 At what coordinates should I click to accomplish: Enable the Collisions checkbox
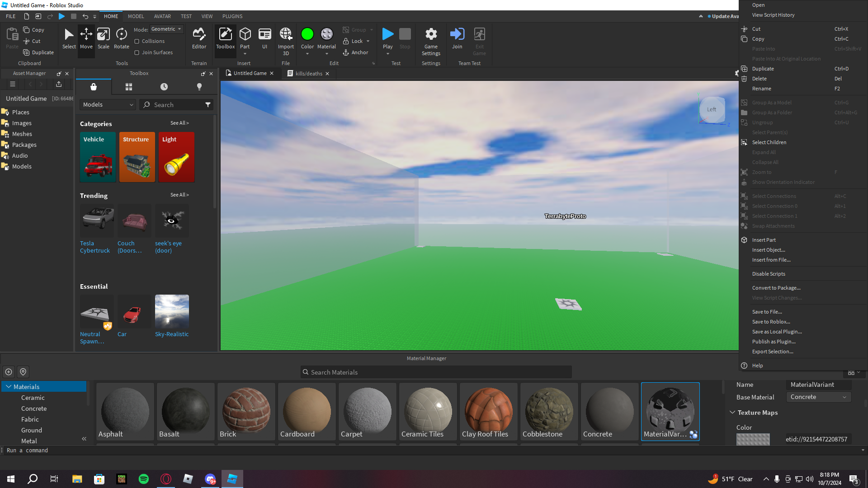pyautogui.click(x=137, y=41)
